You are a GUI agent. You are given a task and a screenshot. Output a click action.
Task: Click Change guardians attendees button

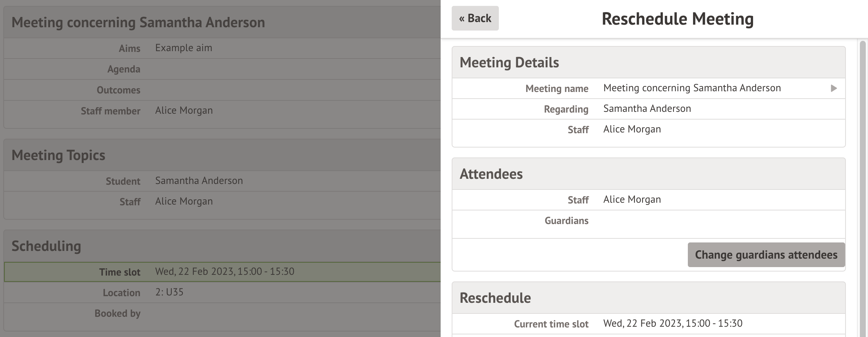[x=766, y=255]
